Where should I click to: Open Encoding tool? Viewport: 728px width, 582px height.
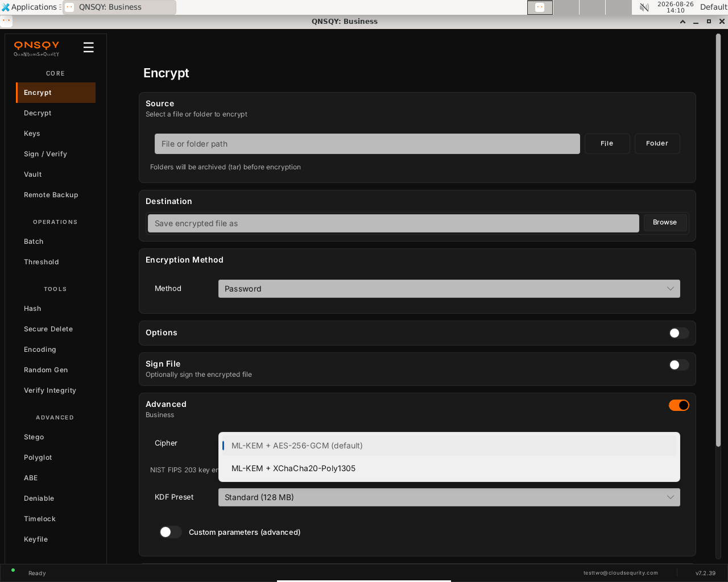[x=56, y=350]
